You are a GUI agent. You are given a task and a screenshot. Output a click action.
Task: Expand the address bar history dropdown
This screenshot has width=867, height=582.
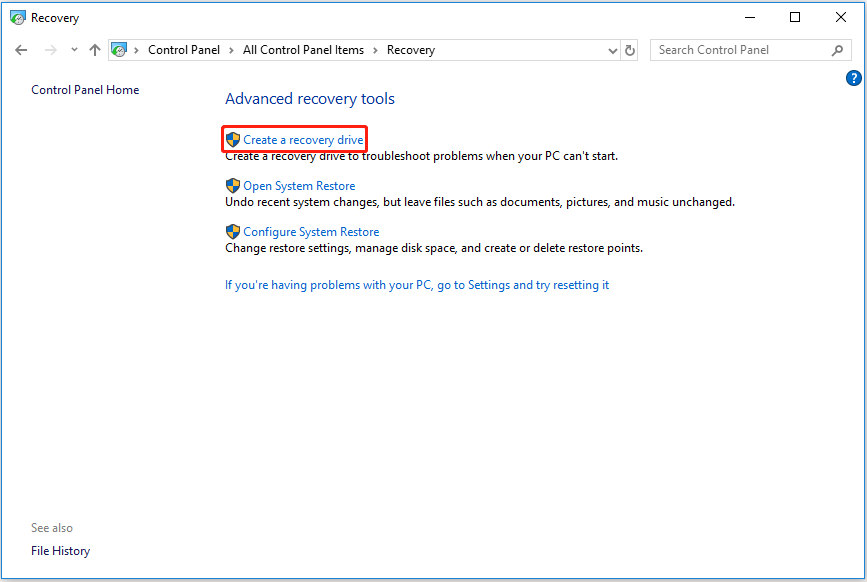[x=611, y=49]
